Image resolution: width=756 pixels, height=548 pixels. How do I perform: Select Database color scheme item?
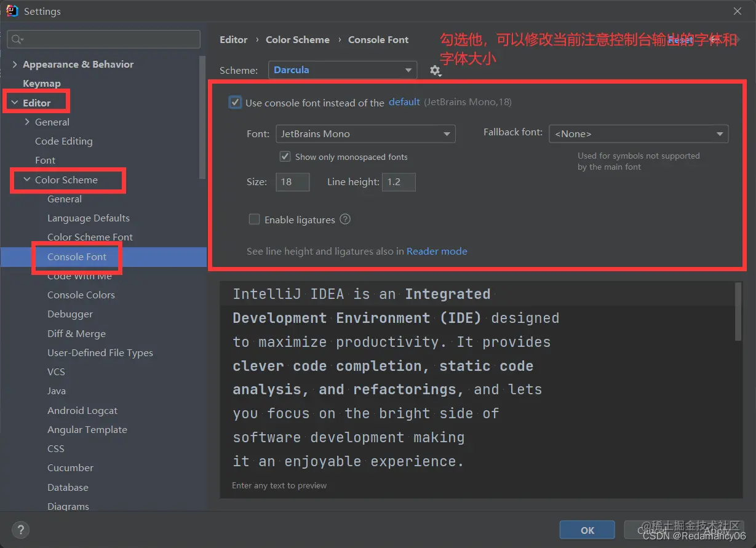click(68, 487)
